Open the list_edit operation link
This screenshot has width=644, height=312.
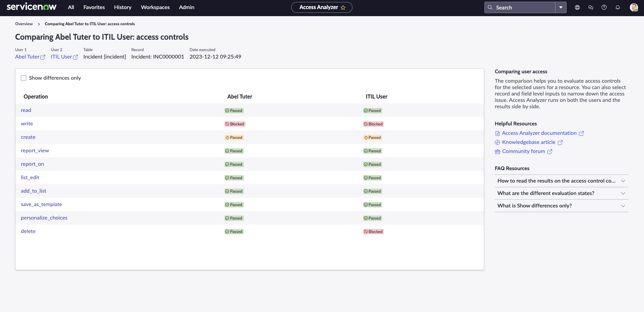30,178
